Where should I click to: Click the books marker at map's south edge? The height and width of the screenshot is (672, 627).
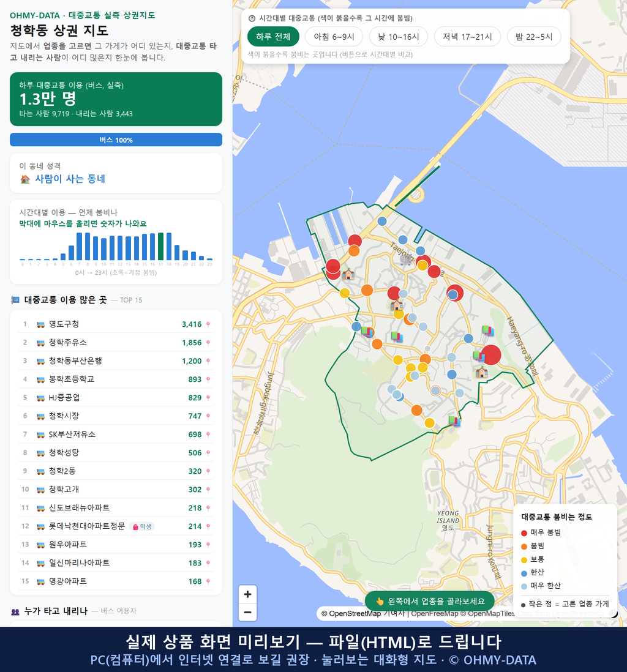pyautogui.click(x=454, y=421)
